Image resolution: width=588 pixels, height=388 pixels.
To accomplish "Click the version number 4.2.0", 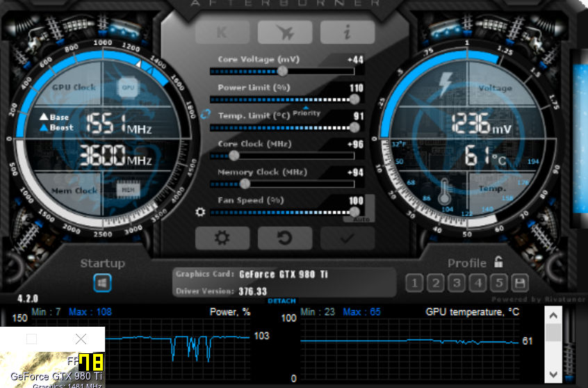I will click(x=27, y=299).
